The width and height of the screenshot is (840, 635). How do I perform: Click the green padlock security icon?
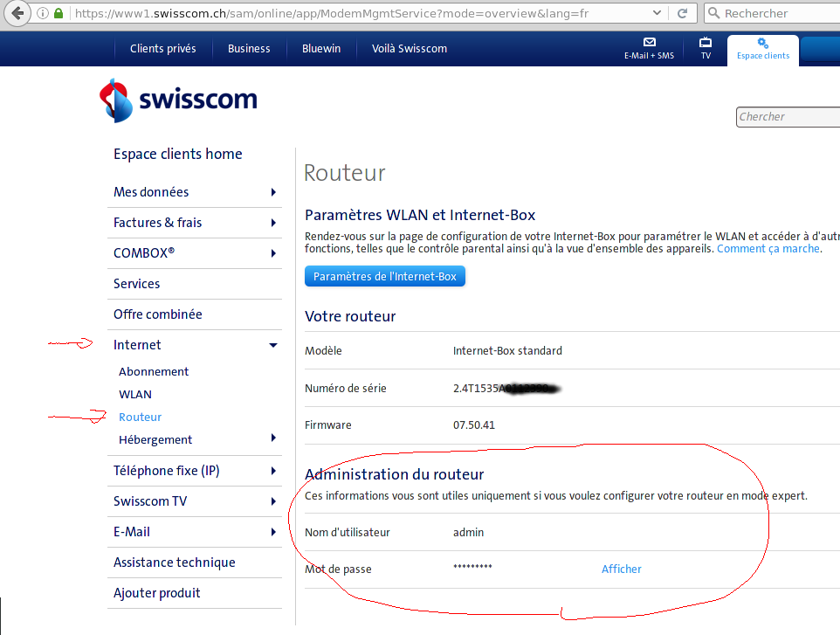[x=59, y=13]
